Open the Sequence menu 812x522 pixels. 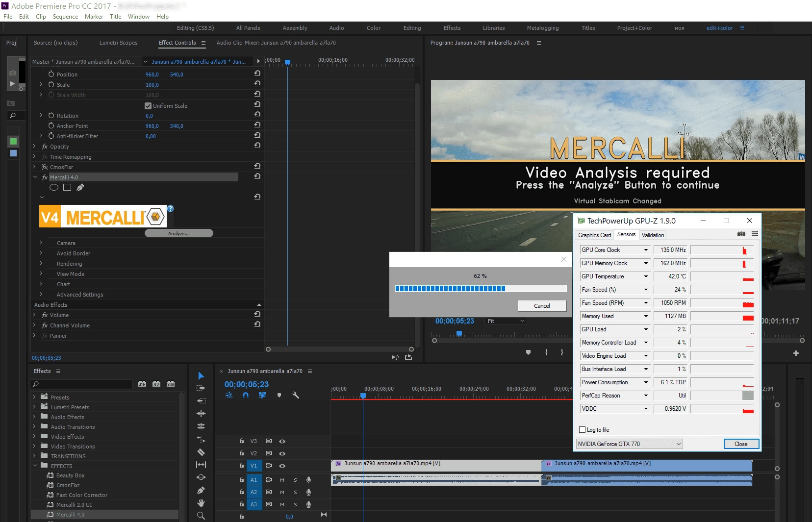click(x=65, y=17)
